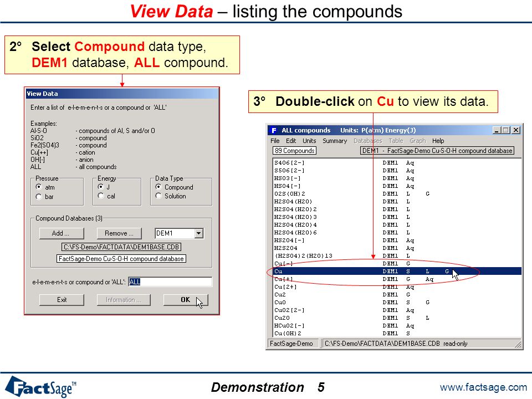Select the HSO3[-] compound row
The width and height of the screenshot is (532, 399).
(x=397, y=178)
